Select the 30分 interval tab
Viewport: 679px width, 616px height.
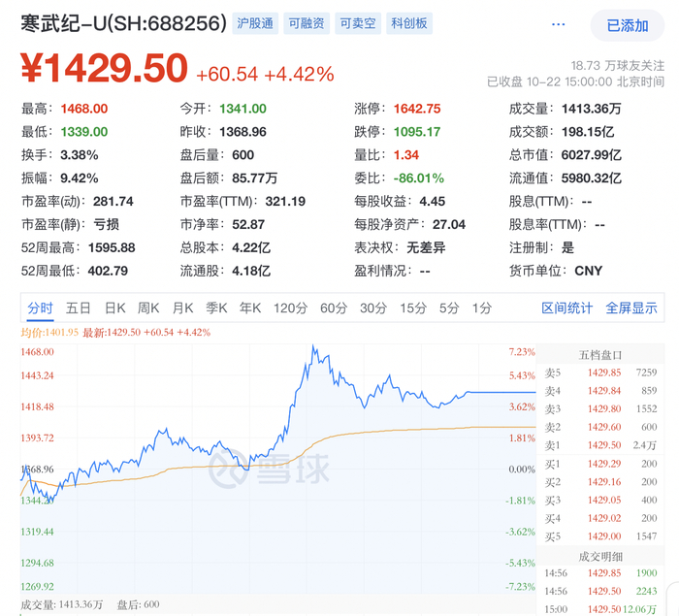click(373, 308)
